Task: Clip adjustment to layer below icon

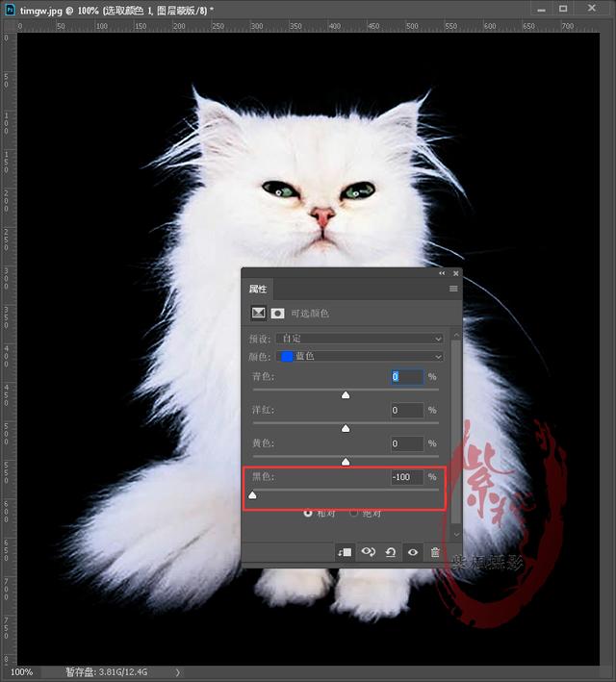Action: [x=345, y=552]
